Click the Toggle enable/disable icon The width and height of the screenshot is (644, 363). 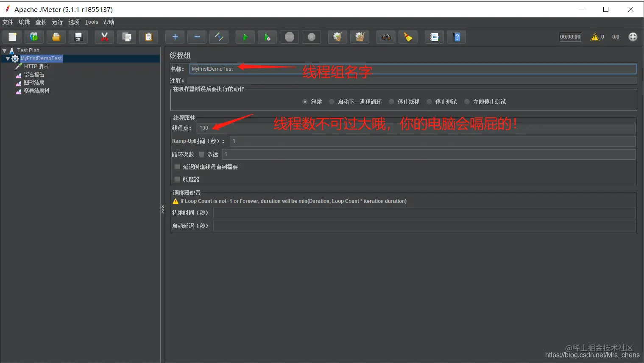(x=219, y=37)
